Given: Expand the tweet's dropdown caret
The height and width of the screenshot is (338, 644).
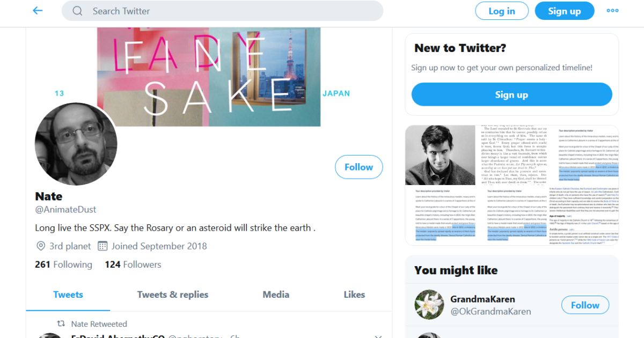Looking at the screenshot, I should (x=378, y=336).
